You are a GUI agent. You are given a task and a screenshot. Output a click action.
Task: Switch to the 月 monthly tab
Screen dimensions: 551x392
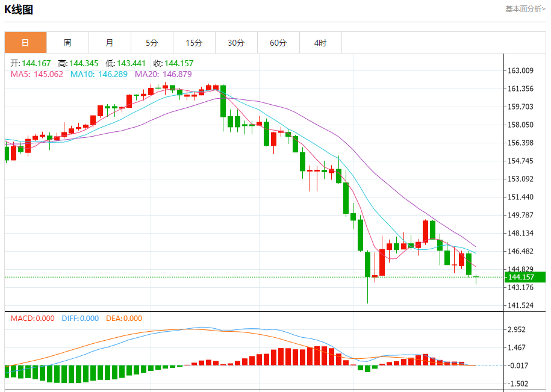[110, 43]
